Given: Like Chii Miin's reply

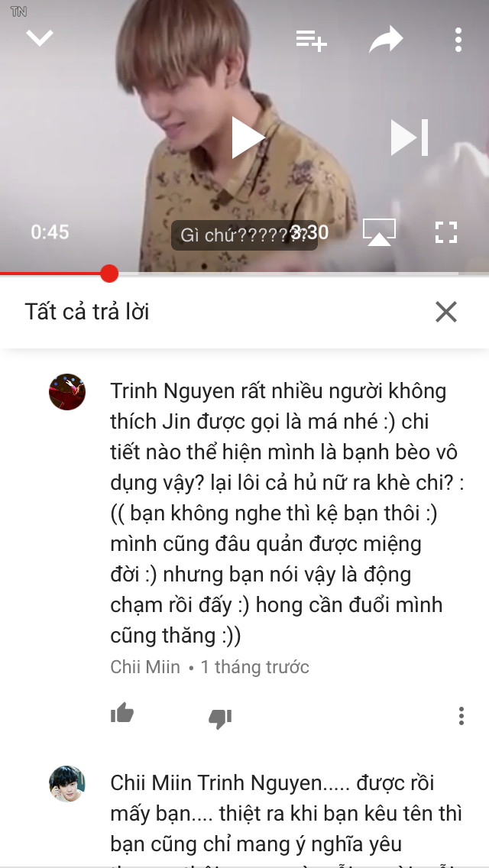Looking at the screenshot, I should pyautogui.click(x=122, y=713).
